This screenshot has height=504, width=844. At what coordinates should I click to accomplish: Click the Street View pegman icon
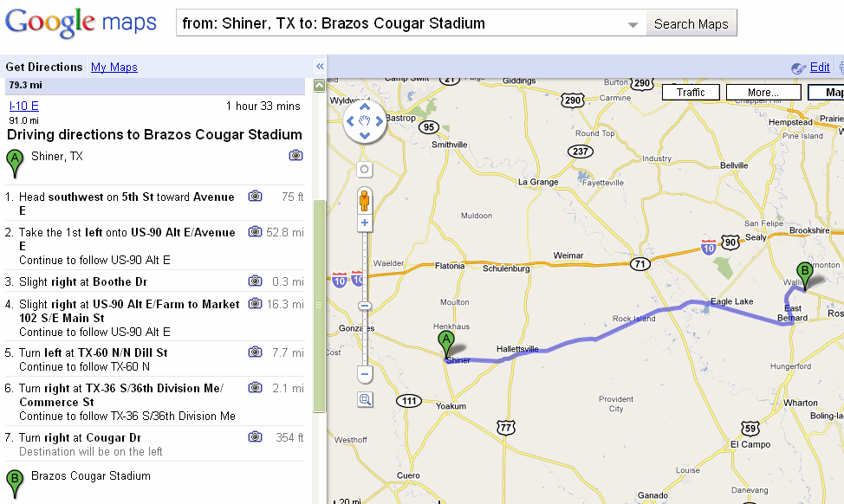(x=365, y=201)
